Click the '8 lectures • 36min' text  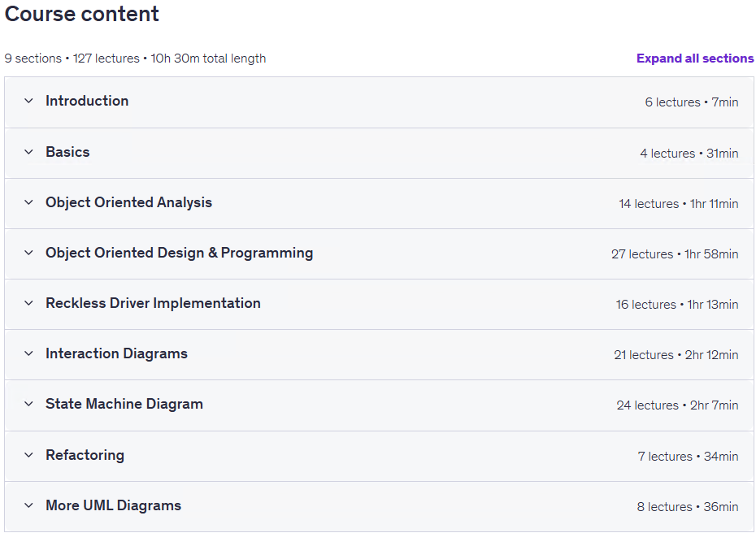coord(688,507)
